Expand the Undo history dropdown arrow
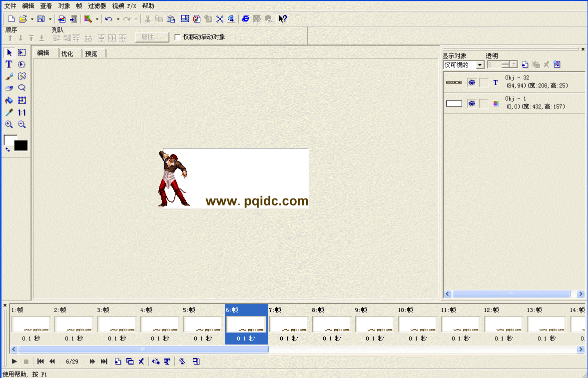This screenshot has height=378, width=588. coord(118,19)
